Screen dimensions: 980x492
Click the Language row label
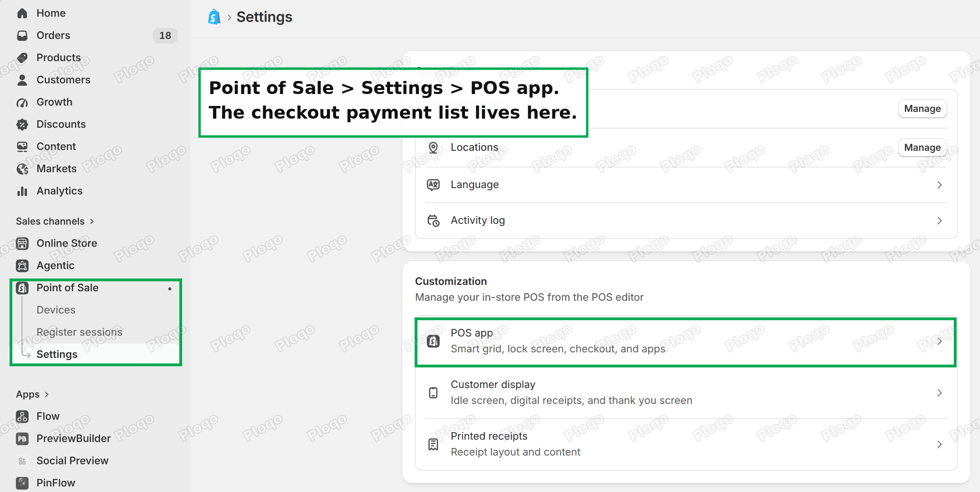coord(475,185)
